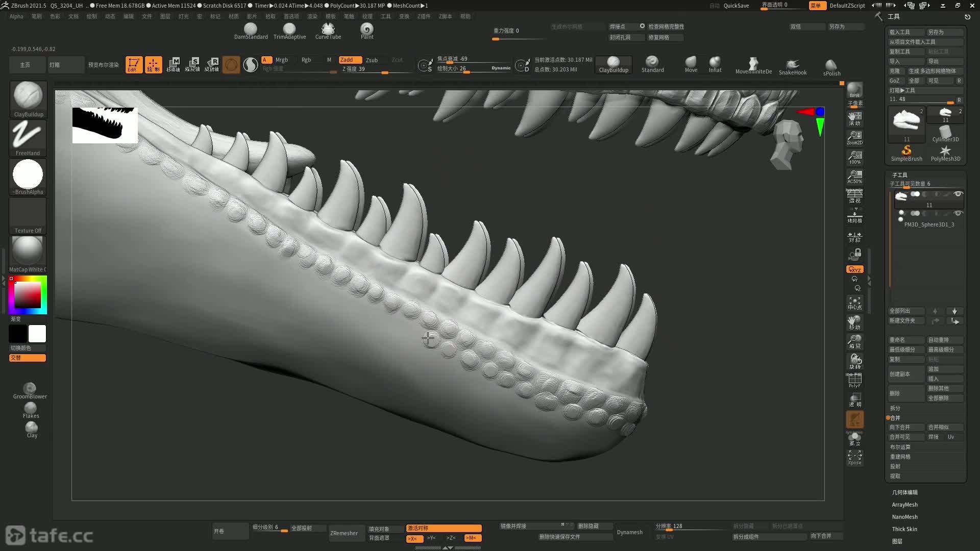Pick the Move brush
This screenshot has height=551, width=980.
click(x=691, y=65)
